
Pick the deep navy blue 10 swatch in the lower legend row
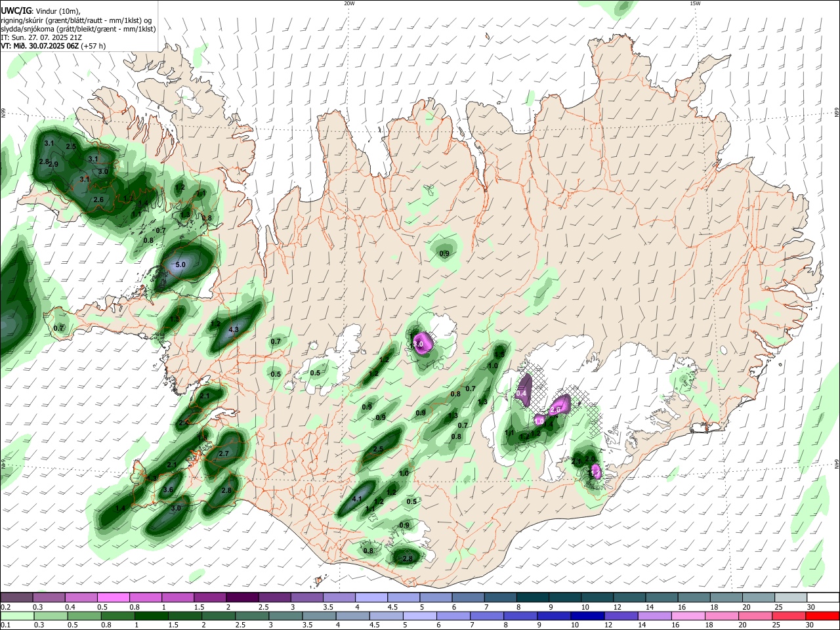click(x=588, y=616)
